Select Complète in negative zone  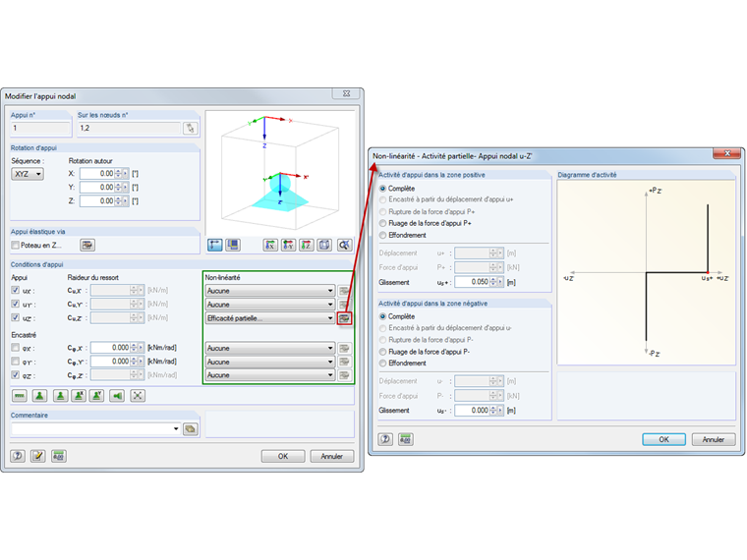pyautogui.click(x=382, y=316)
